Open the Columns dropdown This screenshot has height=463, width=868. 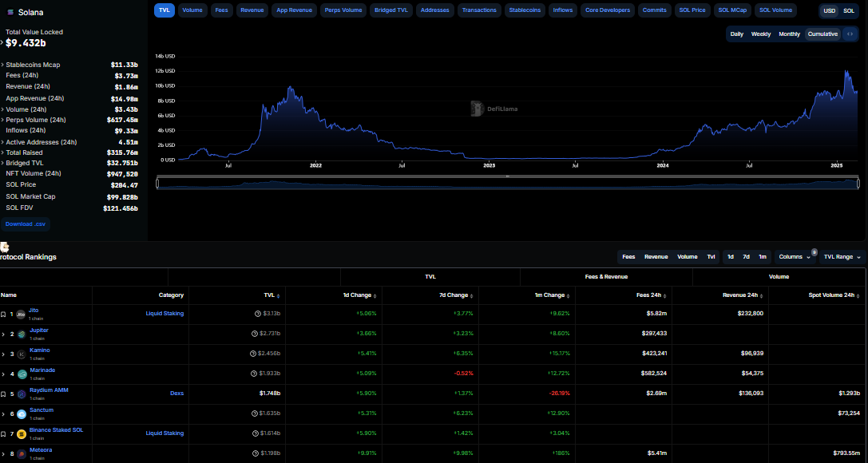795,257
